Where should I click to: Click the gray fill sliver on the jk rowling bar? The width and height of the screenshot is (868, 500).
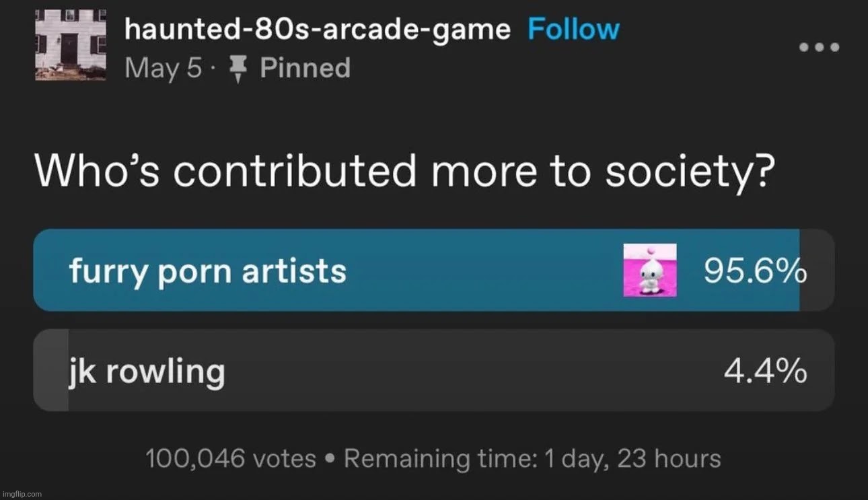(50, 370)
